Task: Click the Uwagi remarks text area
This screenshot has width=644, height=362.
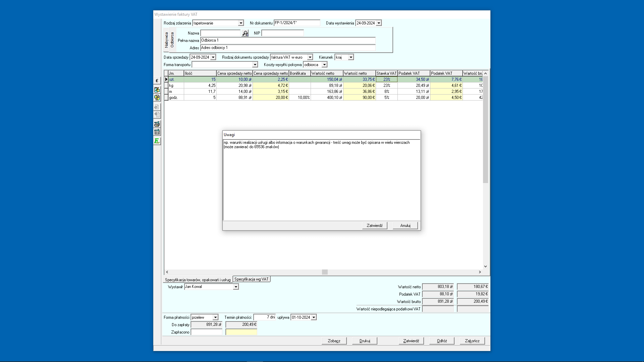Action: [x=321, y=180]
